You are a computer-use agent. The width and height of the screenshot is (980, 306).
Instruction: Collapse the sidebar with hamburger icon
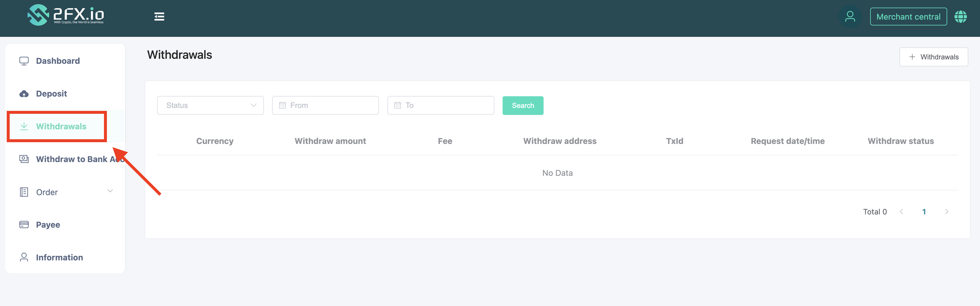[159, 16]
